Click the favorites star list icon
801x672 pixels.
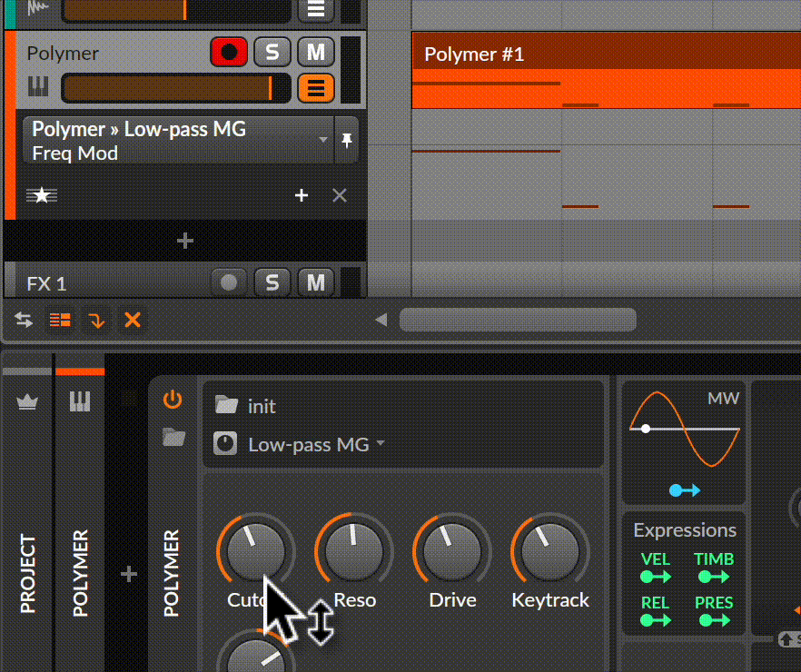(x=42, y=195)
